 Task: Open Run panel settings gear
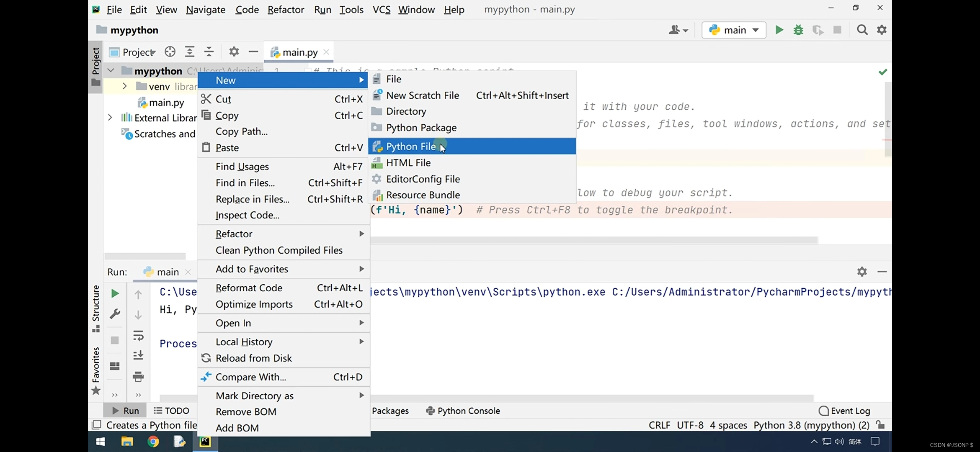click(x=862, y=272)
